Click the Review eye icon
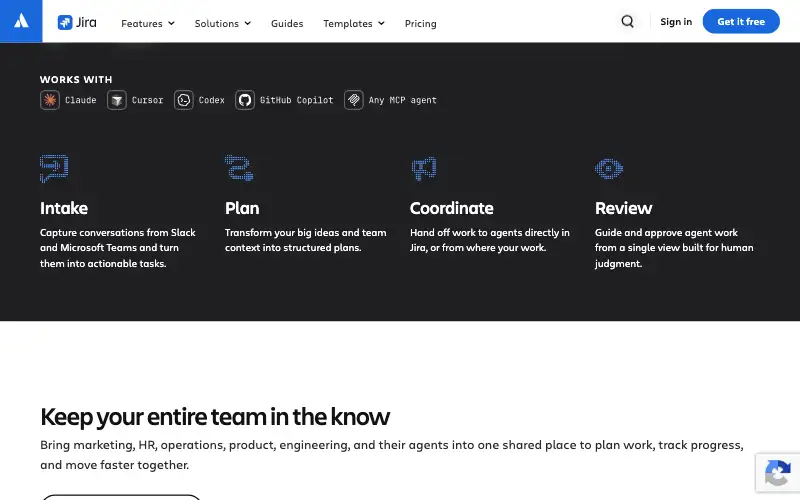This screenshot has height=500, width=800. click(x=609, y=169)
